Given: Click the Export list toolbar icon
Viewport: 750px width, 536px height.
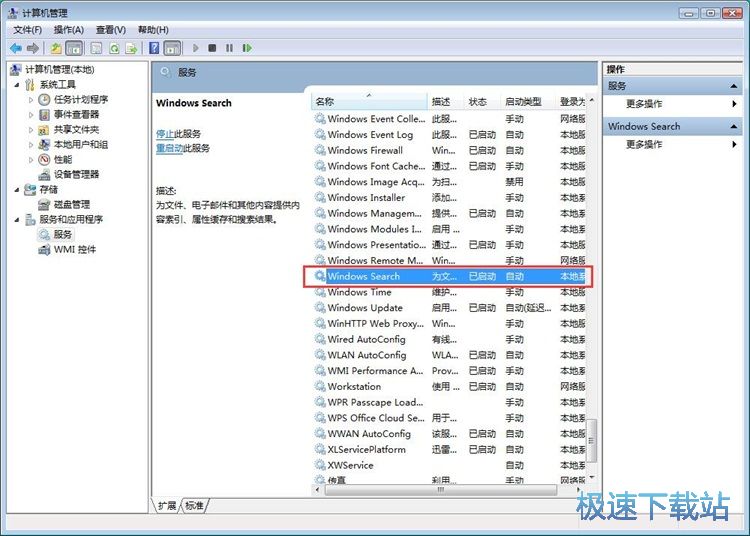Looking at the screenshot, I should 131,48.
